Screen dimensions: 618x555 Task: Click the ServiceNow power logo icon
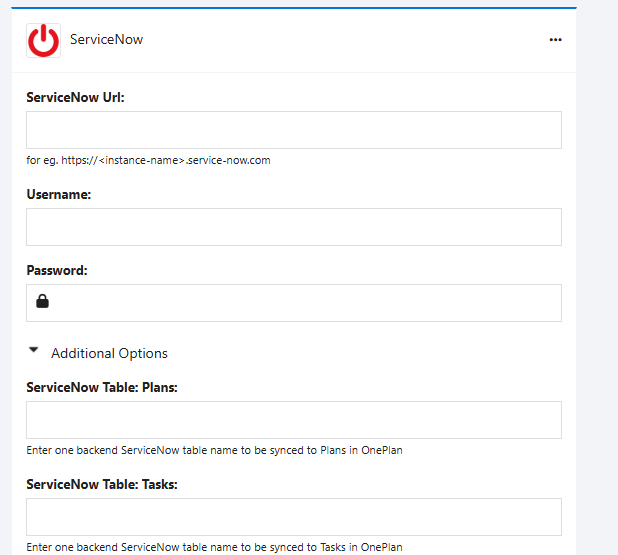(43, 41)
